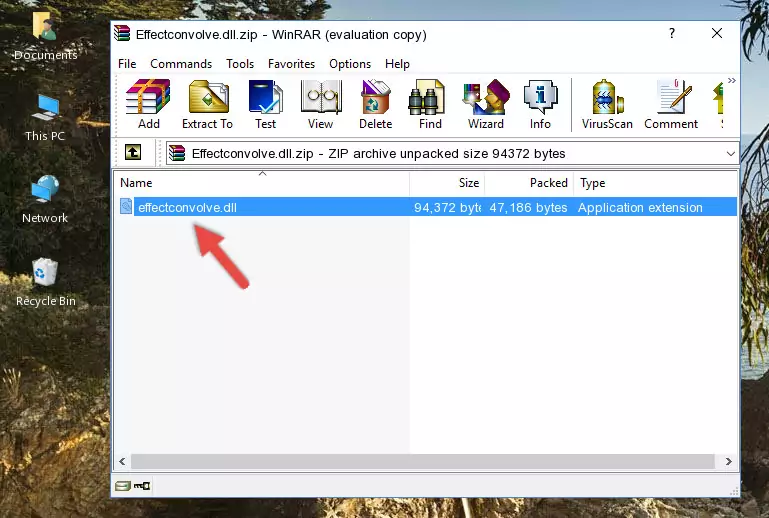Close the WinRAR window
This screenshot has height=518, width=769.
(x=717, y=33)
